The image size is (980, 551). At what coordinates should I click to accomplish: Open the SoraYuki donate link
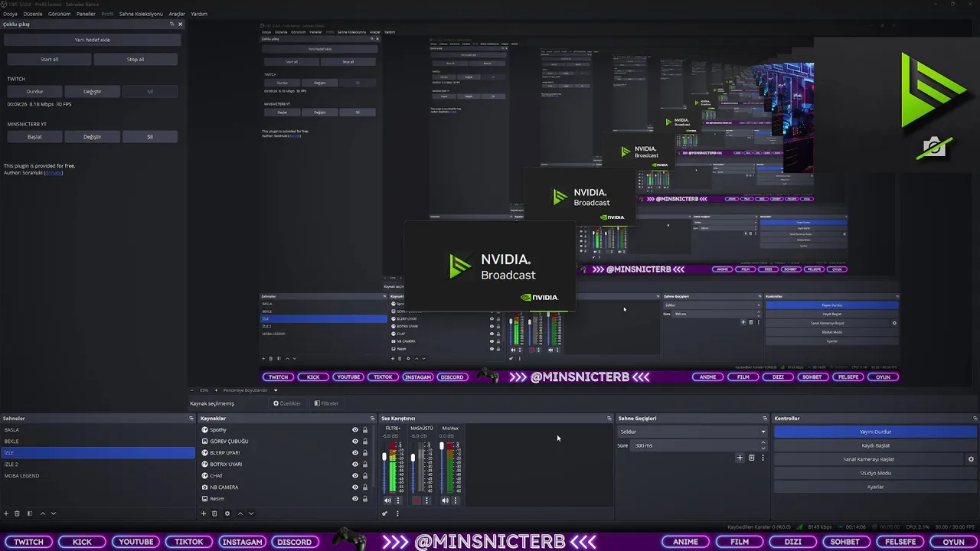pos(53,173)
